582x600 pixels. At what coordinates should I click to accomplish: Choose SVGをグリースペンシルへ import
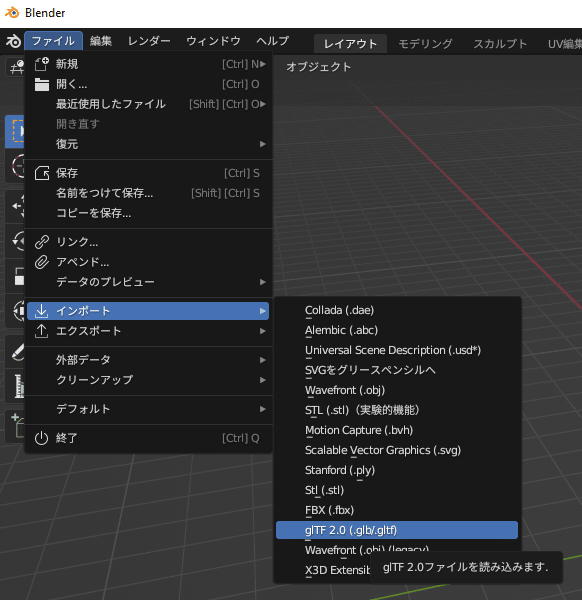pyautogui.click(x=397, y=370)
